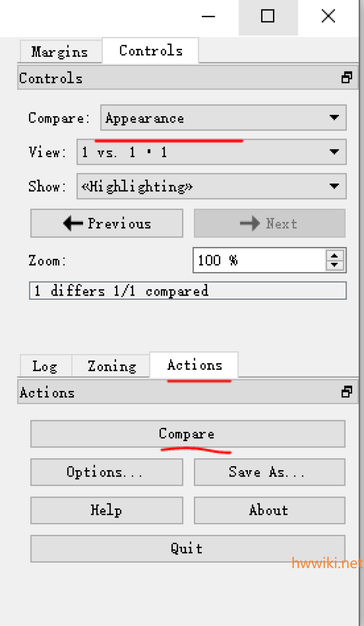Viewport: 364px width, 626px height.
Task: Expand the View dropdown
Action: (x=212, y=152)
